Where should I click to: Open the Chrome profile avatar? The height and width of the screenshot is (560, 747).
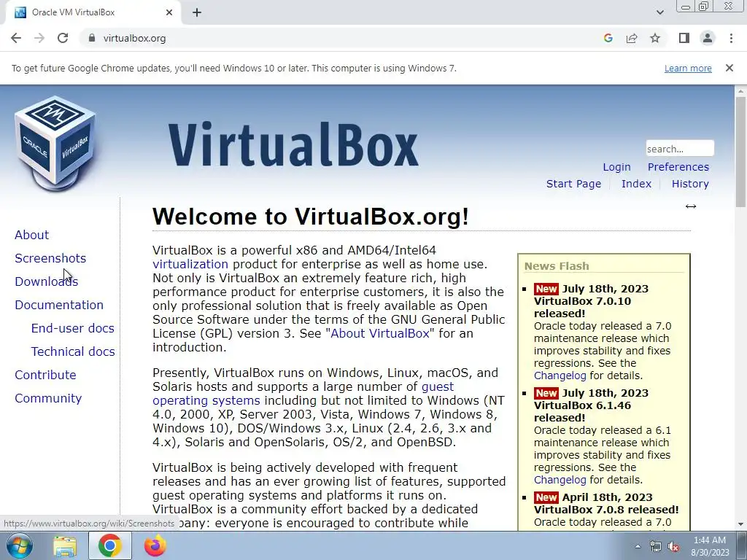(x=708, y=38)
